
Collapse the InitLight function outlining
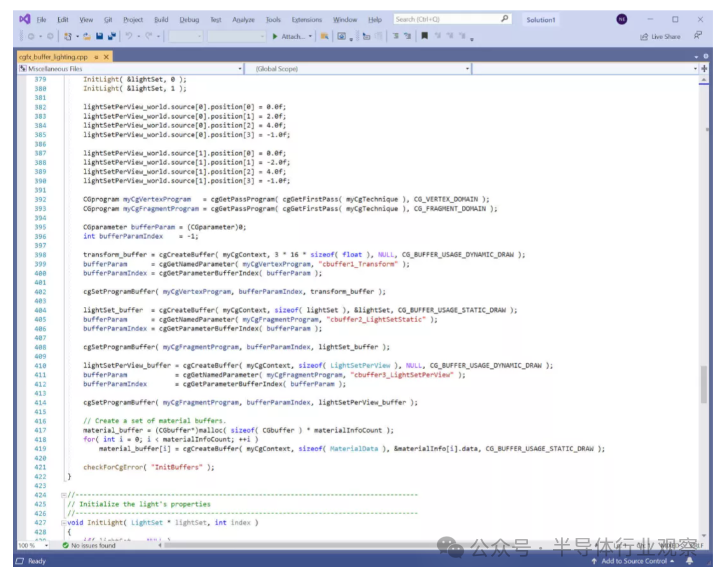point(62,522)
